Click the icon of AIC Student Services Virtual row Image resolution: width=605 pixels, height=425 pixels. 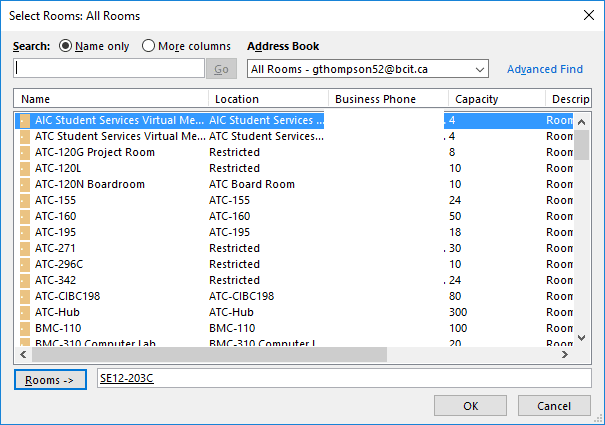[x=25, y=120]
